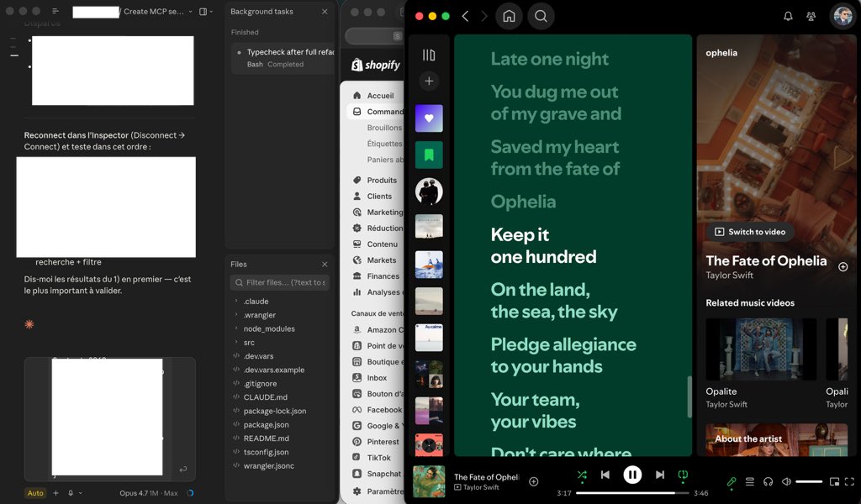The width and height of the screenshot is (861, 504).
Task: Open Your Episodes green bookmark in sidebar
Action: 429,155
